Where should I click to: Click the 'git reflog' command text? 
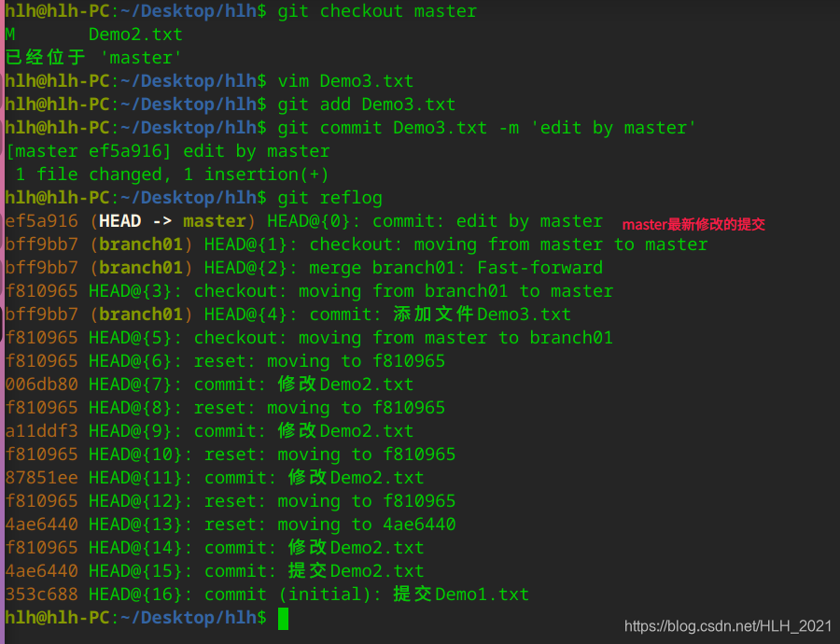click(330, 198)
